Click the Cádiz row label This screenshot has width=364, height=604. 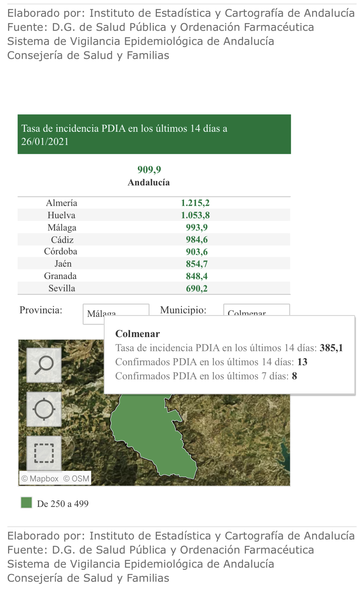click(62, 240)
